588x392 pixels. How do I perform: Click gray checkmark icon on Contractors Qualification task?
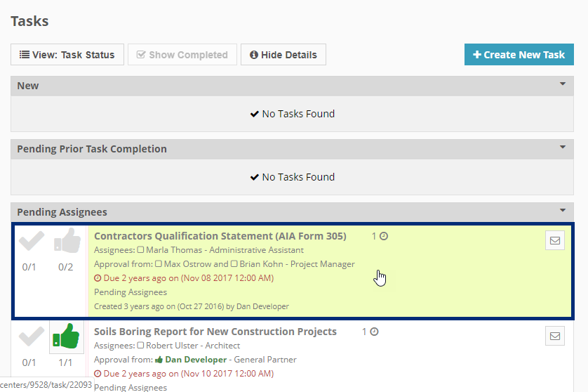coord(32,241)
